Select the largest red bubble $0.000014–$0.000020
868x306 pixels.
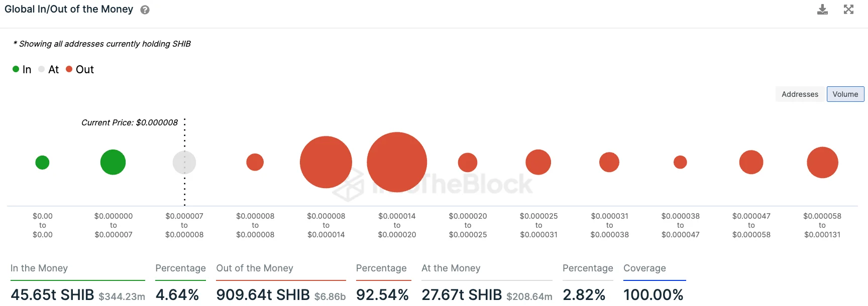click(x=397, y=162)
